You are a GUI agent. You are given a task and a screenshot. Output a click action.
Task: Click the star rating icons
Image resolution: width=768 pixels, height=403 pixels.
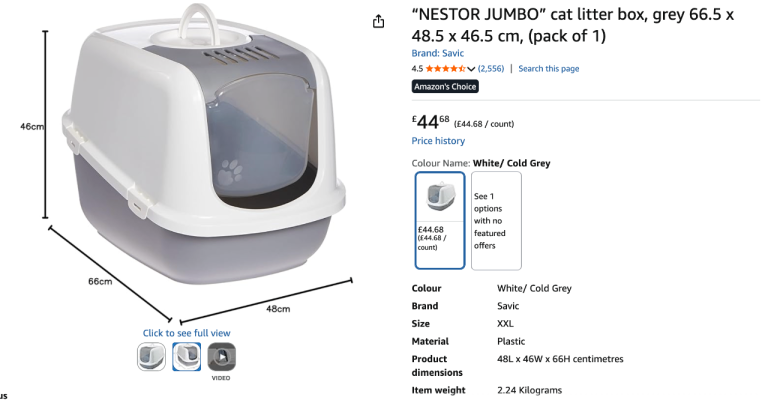pos(445,69)
